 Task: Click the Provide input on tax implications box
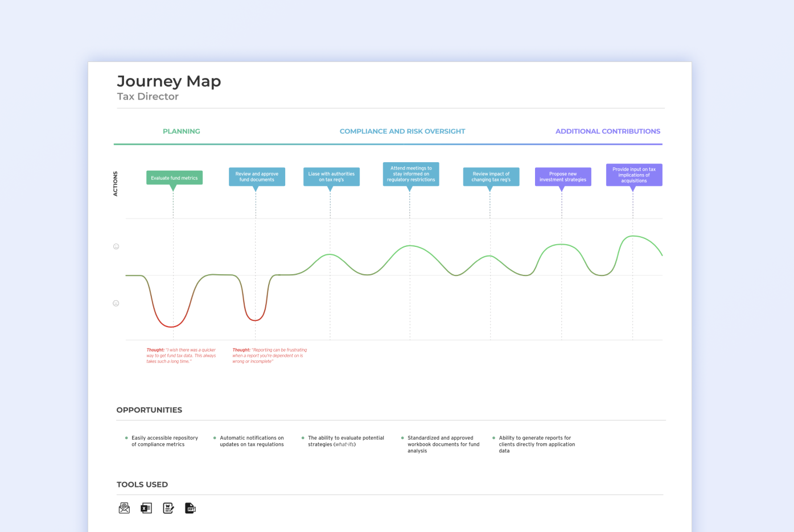pyautogui.click(x=634, y=175)
